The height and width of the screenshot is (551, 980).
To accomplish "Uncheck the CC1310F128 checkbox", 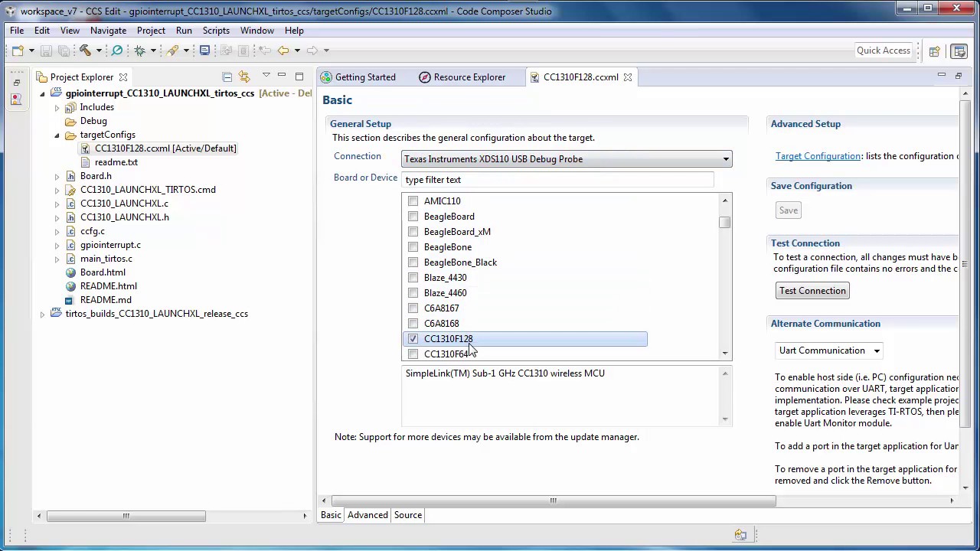I will click(413, 339).
